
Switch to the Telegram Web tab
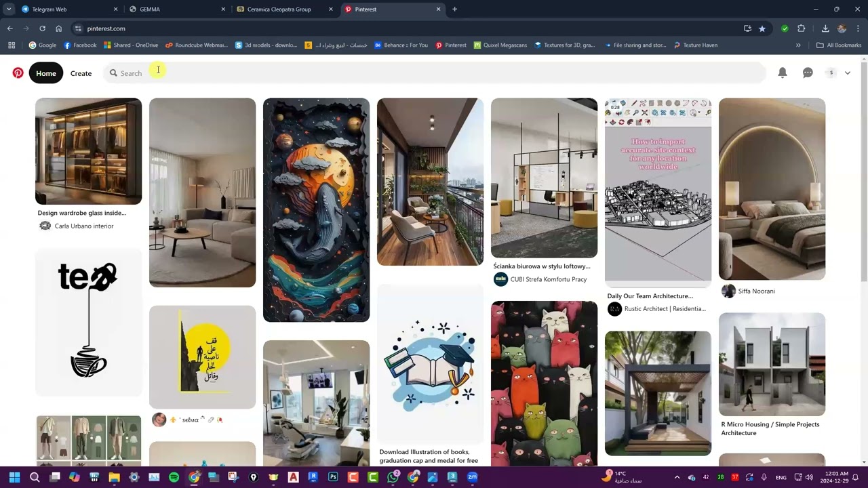click(x=70, y=9)
